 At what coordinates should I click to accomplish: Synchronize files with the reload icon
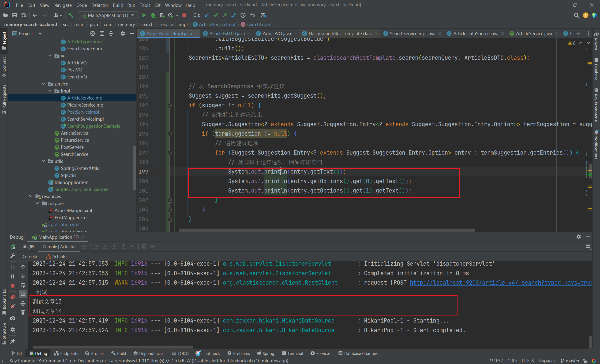coord(24,15)
